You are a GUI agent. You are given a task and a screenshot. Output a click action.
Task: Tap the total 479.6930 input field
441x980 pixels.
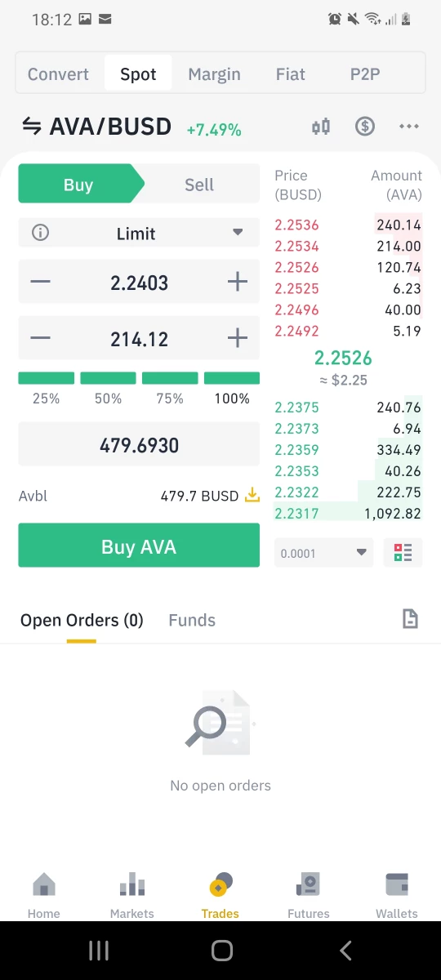click(139, 445)
